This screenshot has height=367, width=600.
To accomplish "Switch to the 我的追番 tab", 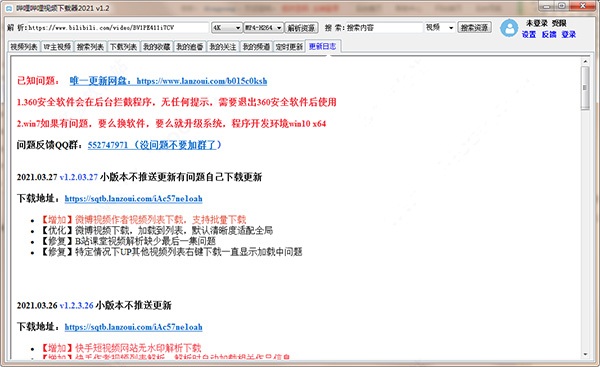I will (190, 47).
